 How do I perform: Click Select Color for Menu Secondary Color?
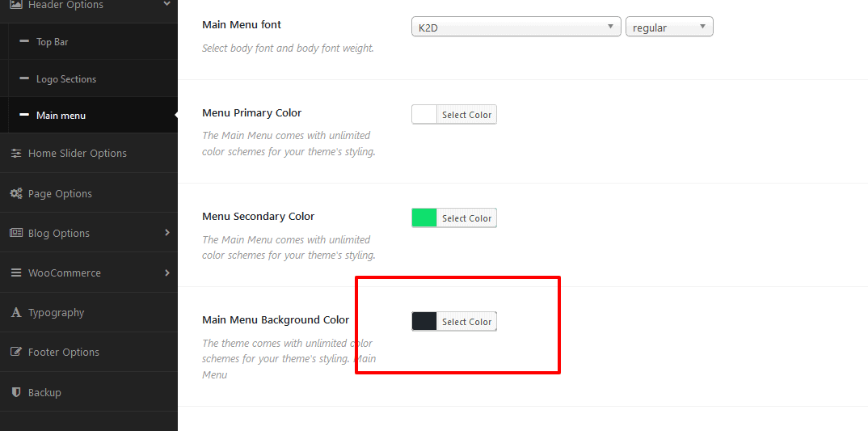pyautogui.click(x=466, y=218)
